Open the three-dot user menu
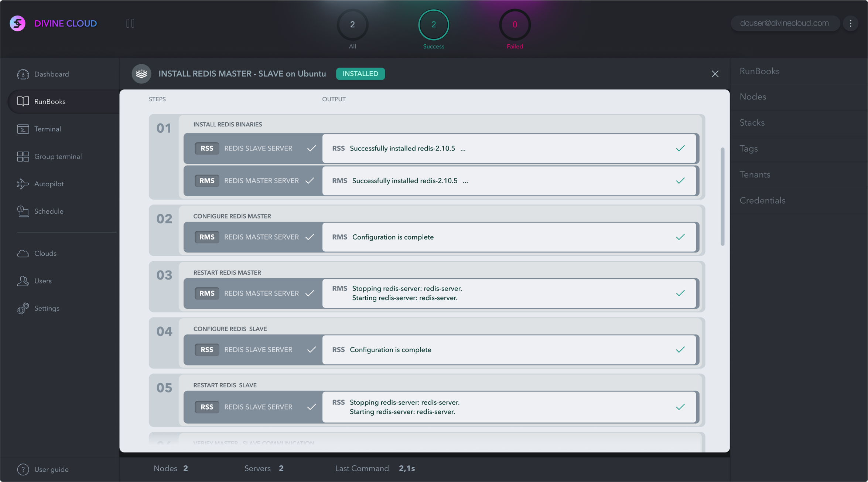The width and height of the screenshot is (868, 482). click(850, 23)
